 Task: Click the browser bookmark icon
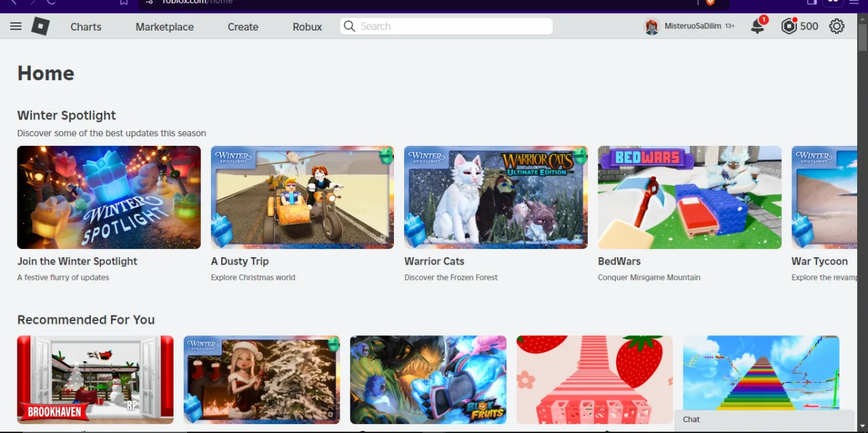(x=123, y=2)
